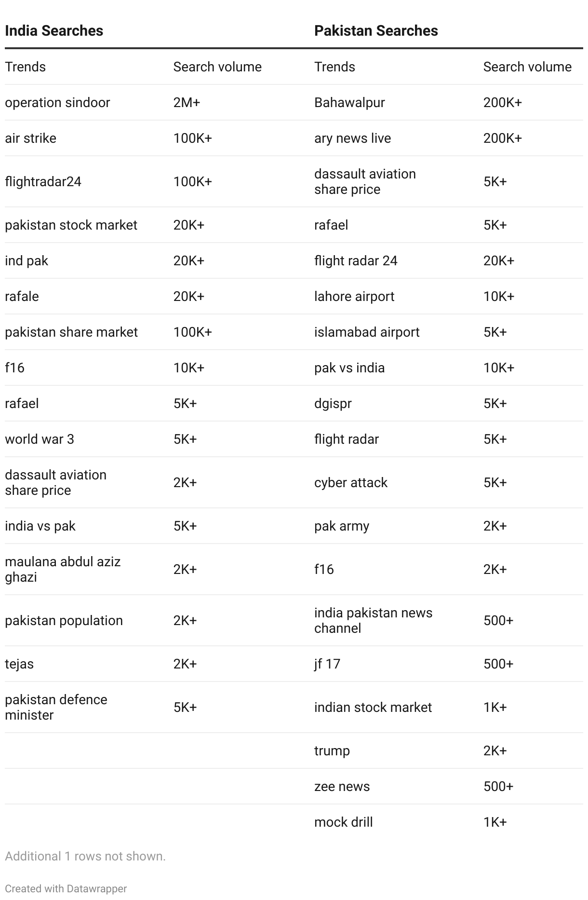Select 'mock drill' trend
The image size is (588, 900).
[344, 822]
